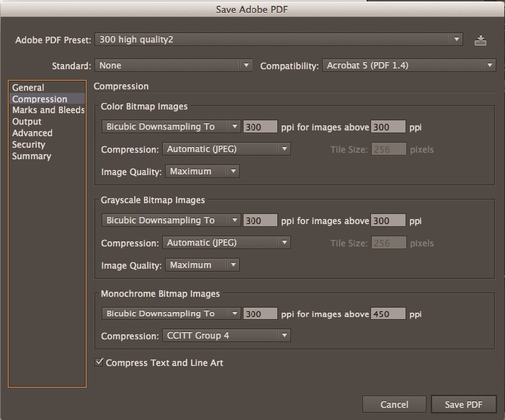This screenshot has height=420, width=505.
Task: Click the Cancel button
Action: coord(394,404)
